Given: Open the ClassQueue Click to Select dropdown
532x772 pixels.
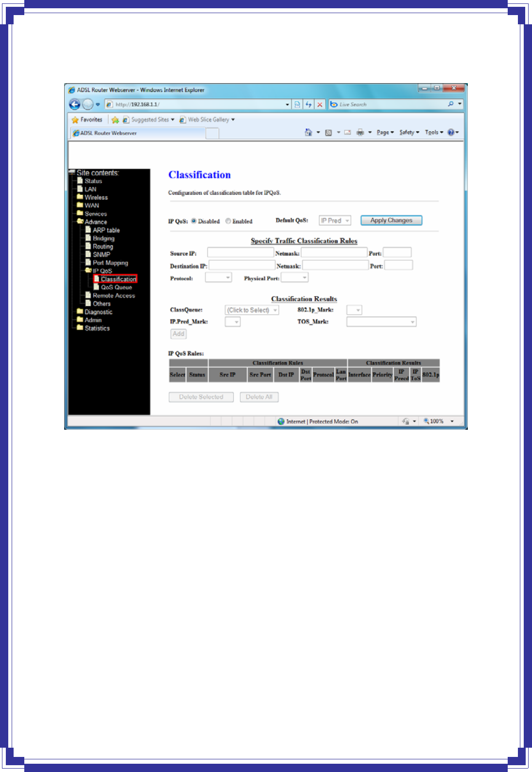Looking at the screenshot, I should point(252,310).
